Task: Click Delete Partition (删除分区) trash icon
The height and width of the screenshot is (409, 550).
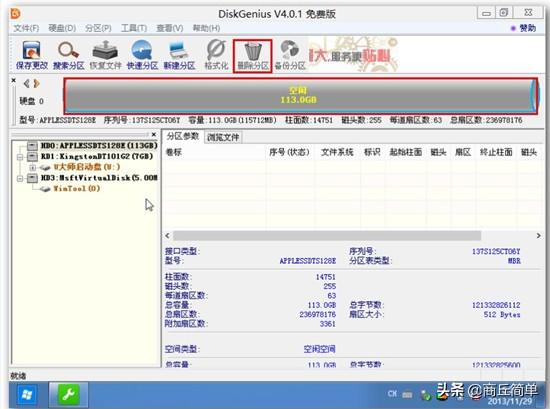Action: 253,56
